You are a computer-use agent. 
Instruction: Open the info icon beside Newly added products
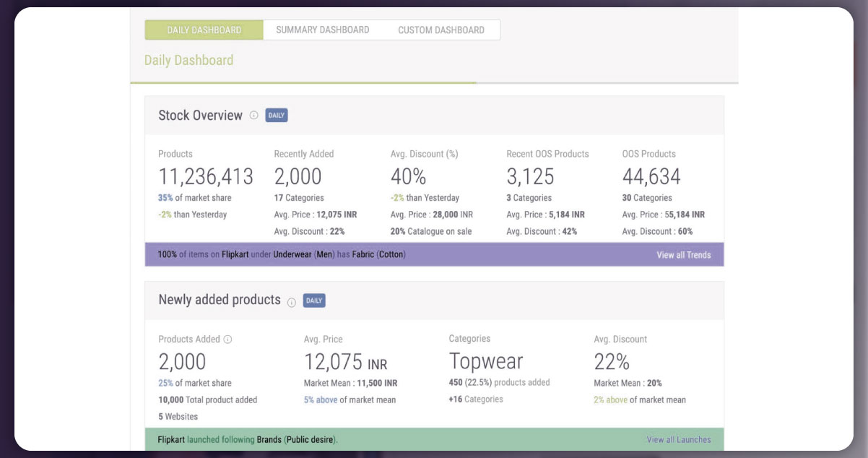click(292, 302)
